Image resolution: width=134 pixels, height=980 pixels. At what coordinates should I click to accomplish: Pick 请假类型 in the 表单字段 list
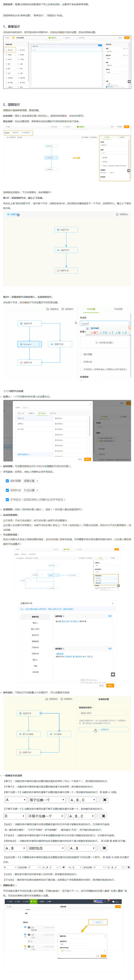pyautogui.click(x=35, y=641)
